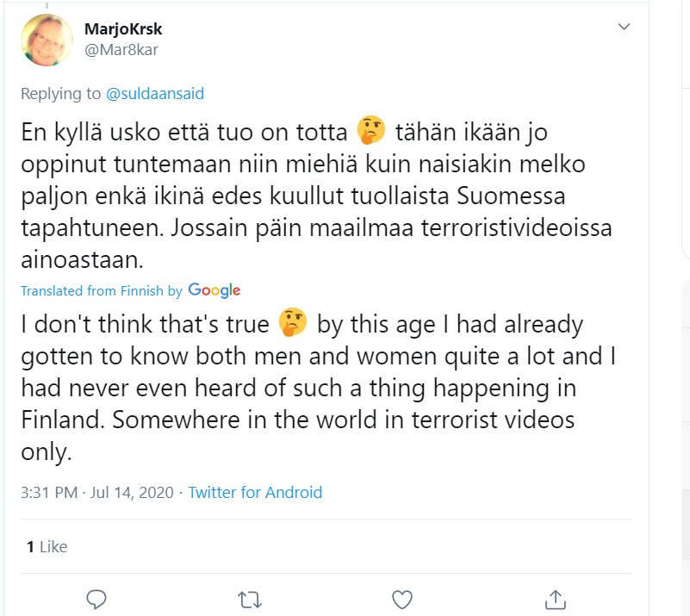Open the 3:31 PM · Jul 14, 2020 timestamp

96,493
